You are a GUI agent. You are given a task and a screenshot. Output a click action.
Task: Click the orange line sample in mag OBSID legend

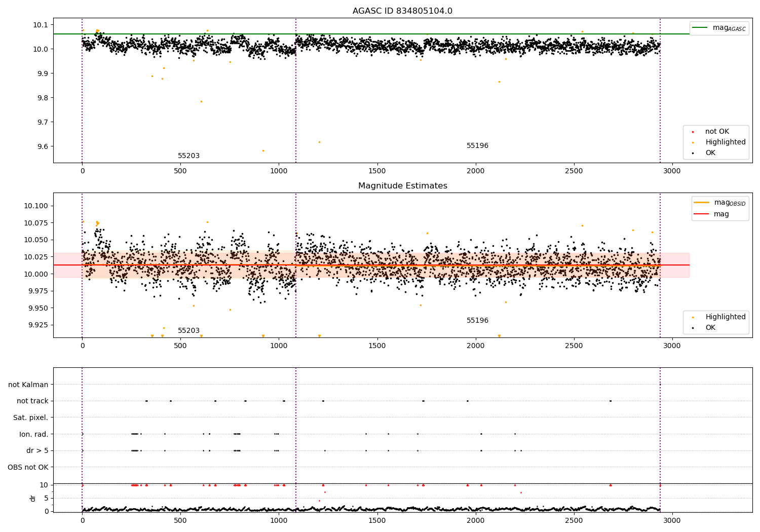[x=701, y=203]
